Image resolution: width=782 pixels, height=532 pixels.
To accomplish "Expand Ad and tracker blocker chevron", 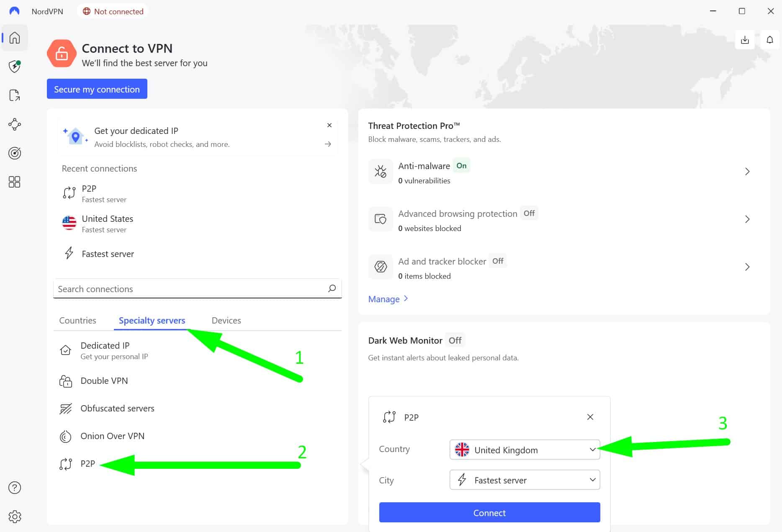I will (x=747, y=267).
